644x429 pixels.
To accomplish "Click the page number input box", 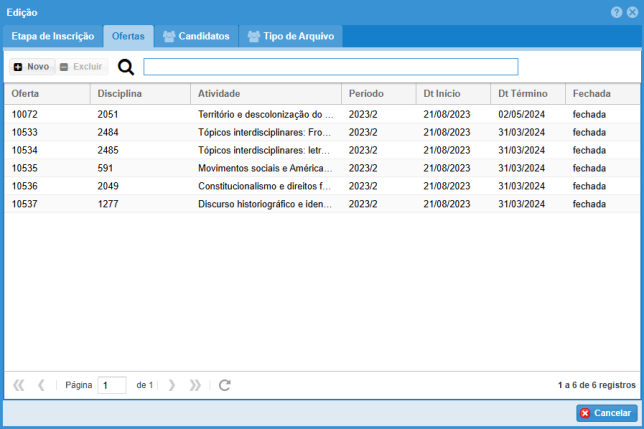I will pyautogui.click(x=112, y=385).
